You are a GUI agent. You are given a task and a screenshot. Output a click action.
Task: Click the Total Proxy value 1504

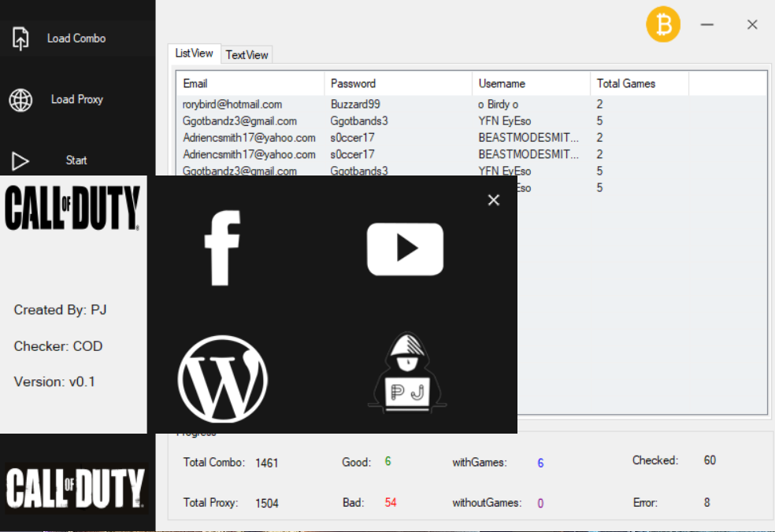click(x=267, y=504)
